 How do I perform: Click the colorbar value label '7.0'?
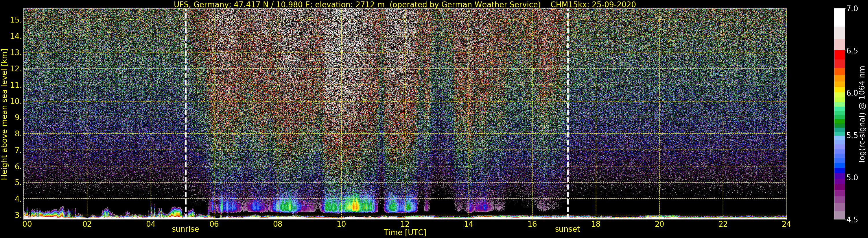pos(852,9)
